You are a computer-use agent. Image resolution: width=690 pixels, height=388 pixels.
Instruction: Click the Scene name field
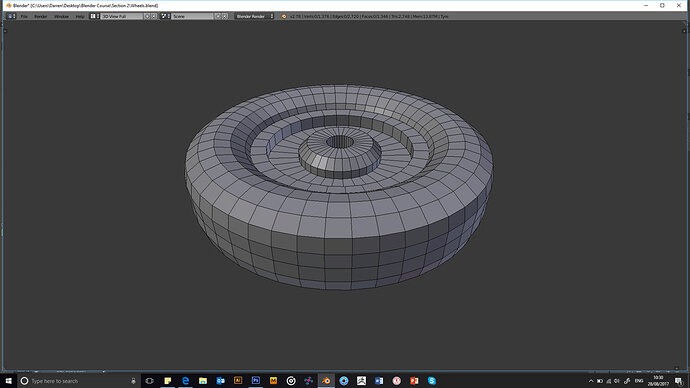pos(192,16)
